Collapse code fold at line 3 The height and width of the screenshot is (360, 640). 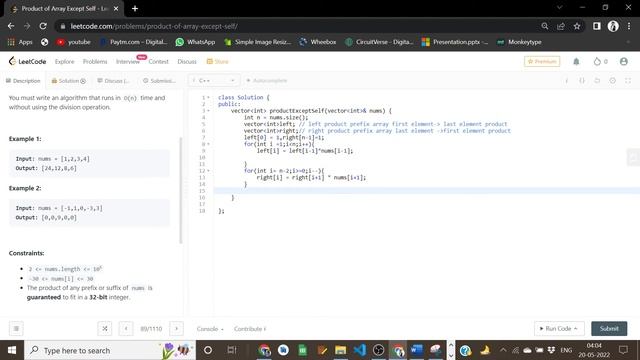coord(209,111)
